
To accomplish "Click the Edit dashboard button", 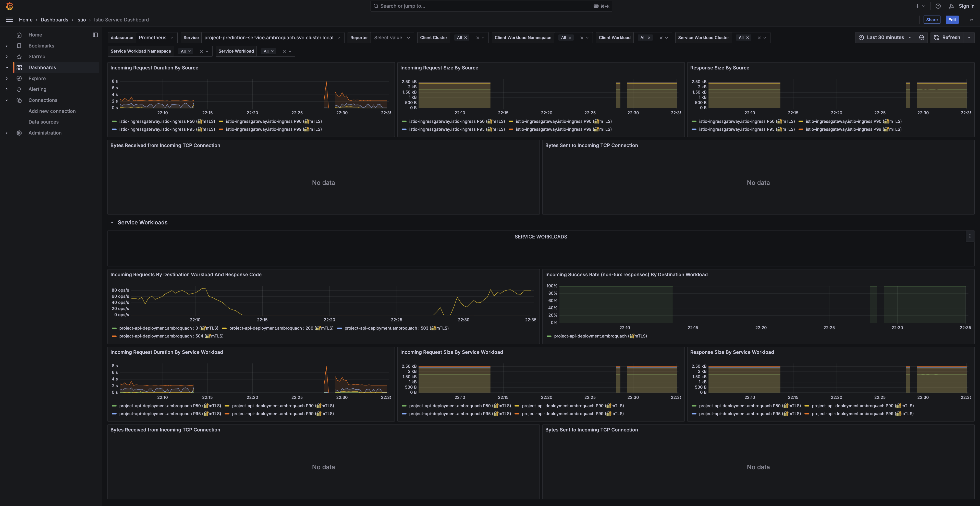I will point(952,20).
